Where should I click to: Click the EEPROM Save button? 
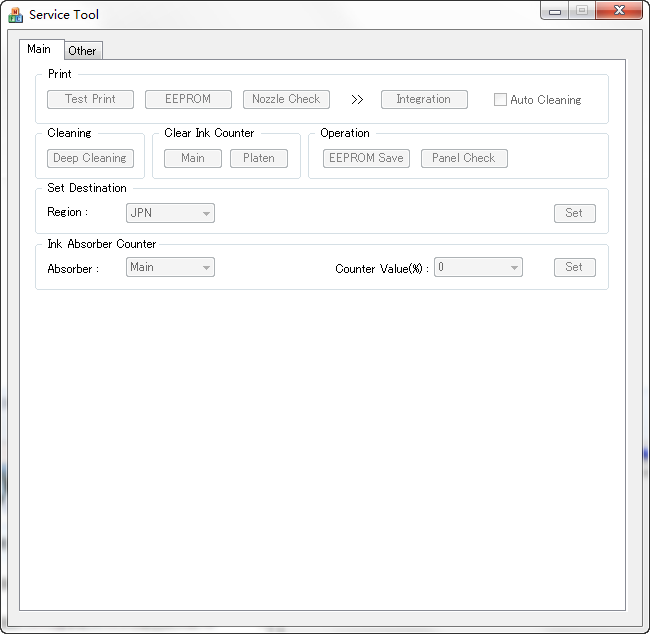coord(366,158)
